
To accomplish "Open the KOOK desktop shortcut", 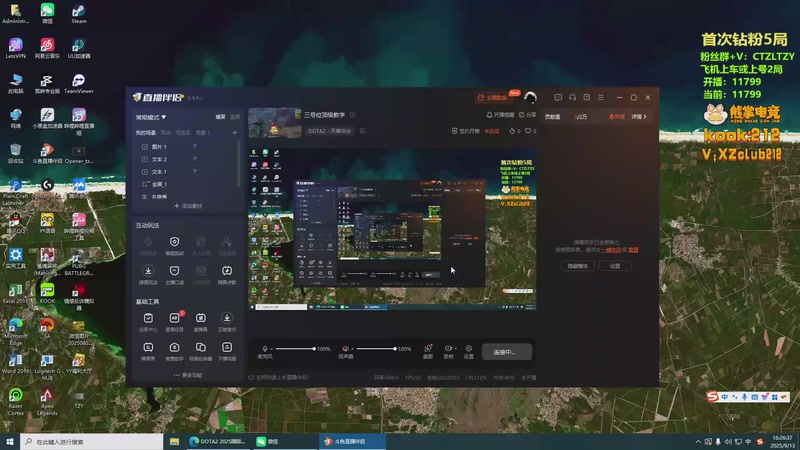I will point(47,293).
